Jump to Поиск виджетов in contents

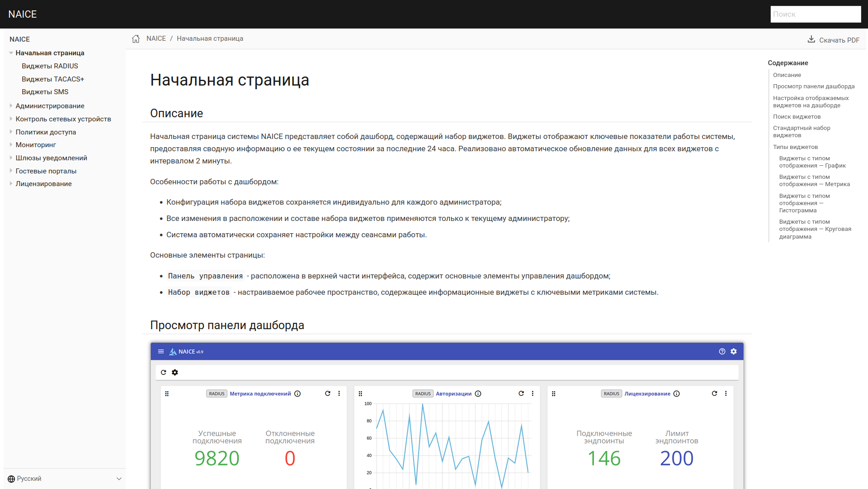pyautogui.click(x=796, y=117)
